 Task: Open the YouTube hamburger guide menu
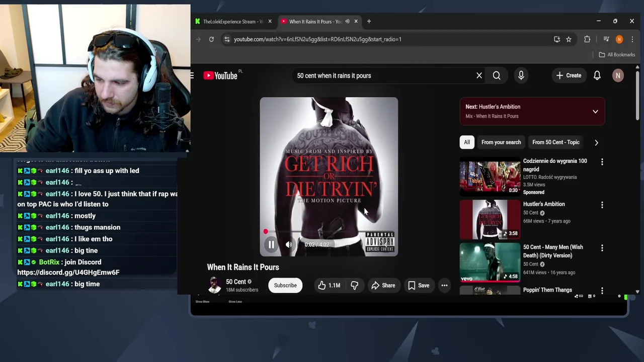click(192, 75)
